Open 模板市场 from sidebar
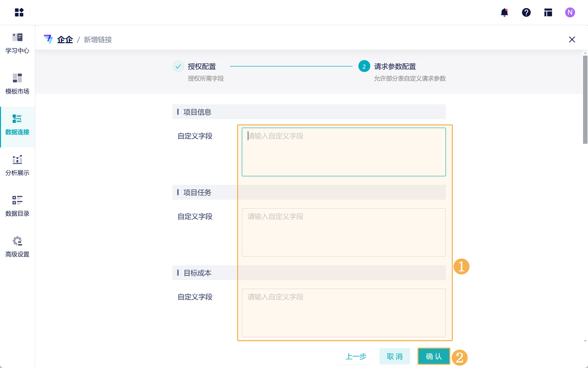 tap(17, 84)
